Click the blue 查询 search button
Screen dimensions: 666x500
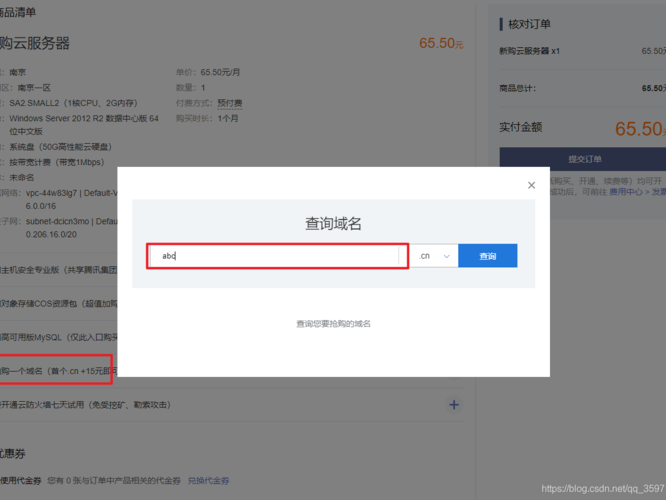coord(488,256)
